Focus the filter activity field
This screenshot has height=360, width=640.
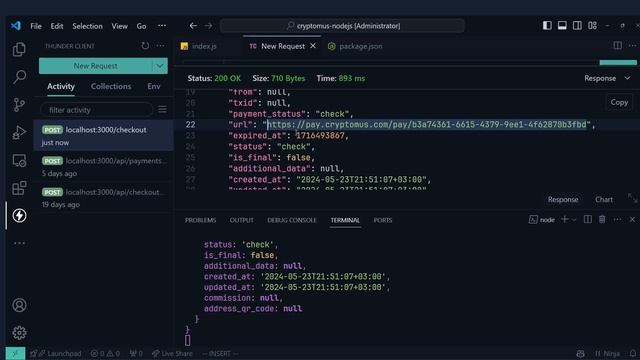(x=96, y=110)
